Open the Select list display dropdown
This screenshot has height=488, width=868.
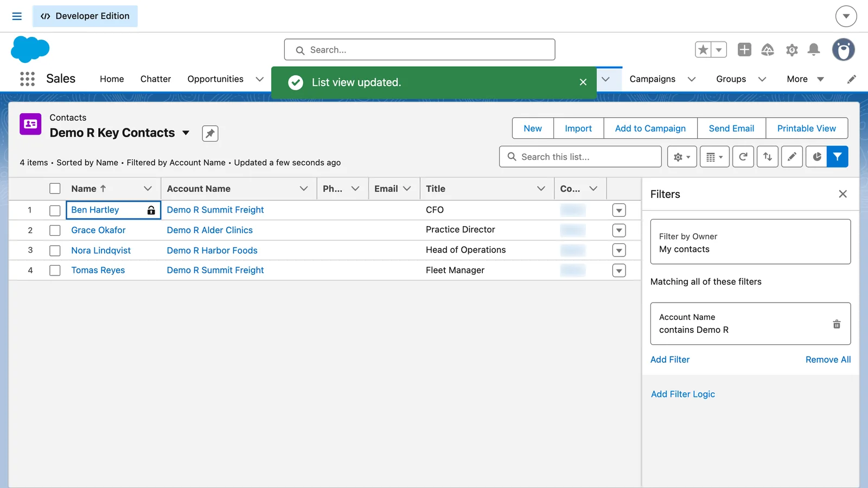coord(714,157)
